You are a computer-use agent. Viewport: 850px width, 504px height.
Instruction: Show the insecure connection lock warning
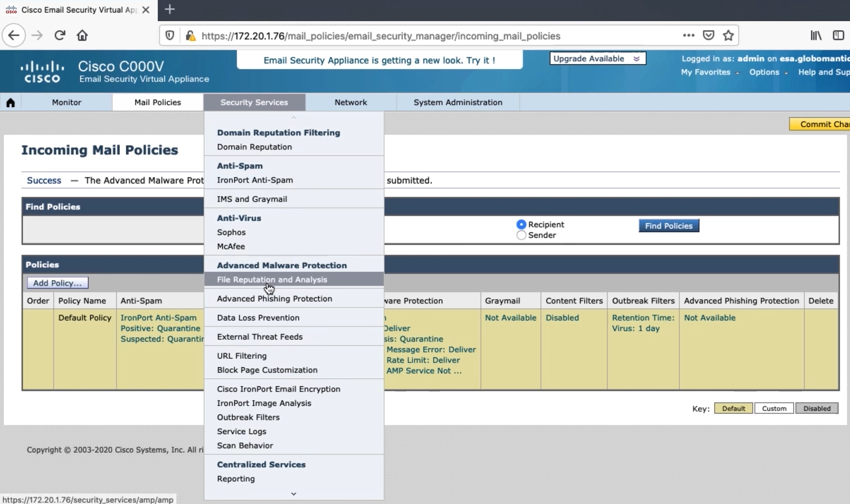click(190, 36)
